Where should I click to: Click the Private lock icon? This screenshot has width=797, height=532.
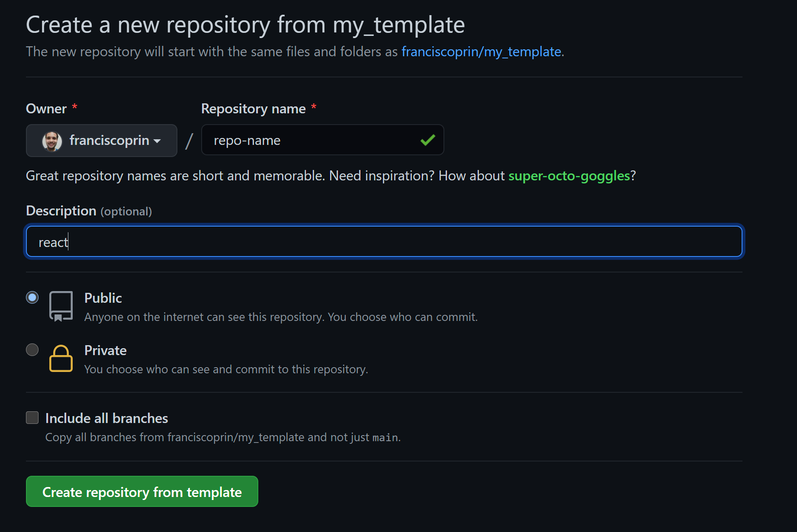(x=61, y=359)
